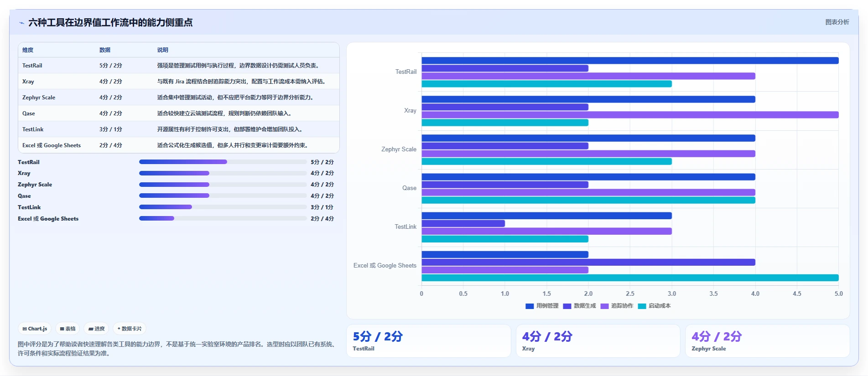Toggle the 追踪协作 legend swatch
This screenshot has height=376, width=868.
(604, 306)
